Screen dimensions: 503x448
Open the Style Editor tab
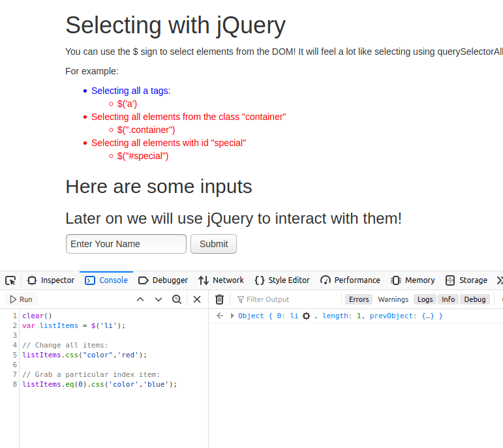(x=282, y=280)
